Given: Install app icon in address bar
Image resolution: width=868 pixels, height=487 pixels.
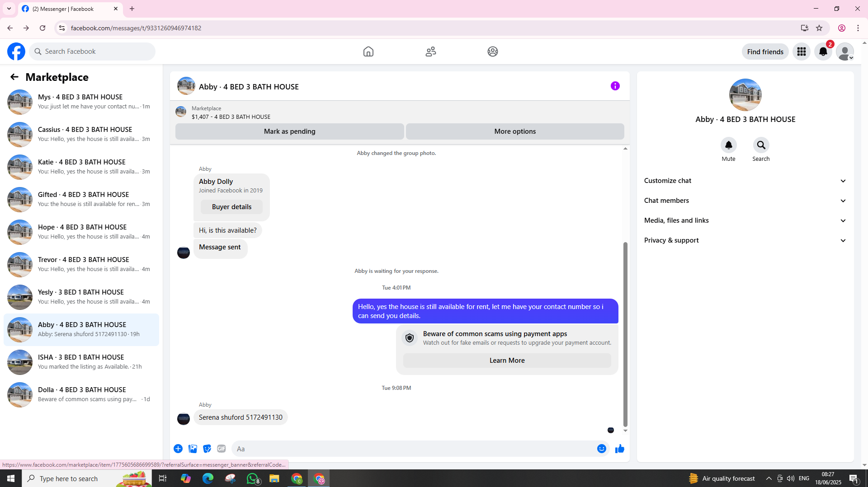Looking at the screenshot, I should tap(805, 28).
